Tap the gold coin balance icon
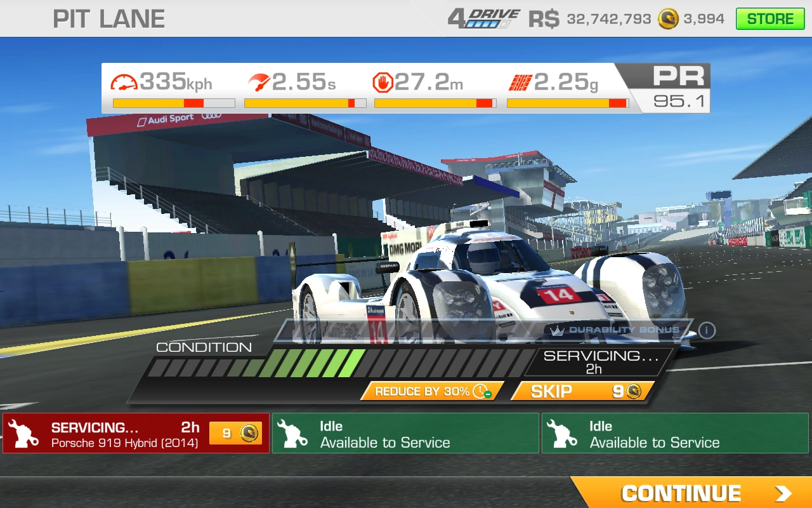This screenshot has width=812, height=508. (668, 19)
